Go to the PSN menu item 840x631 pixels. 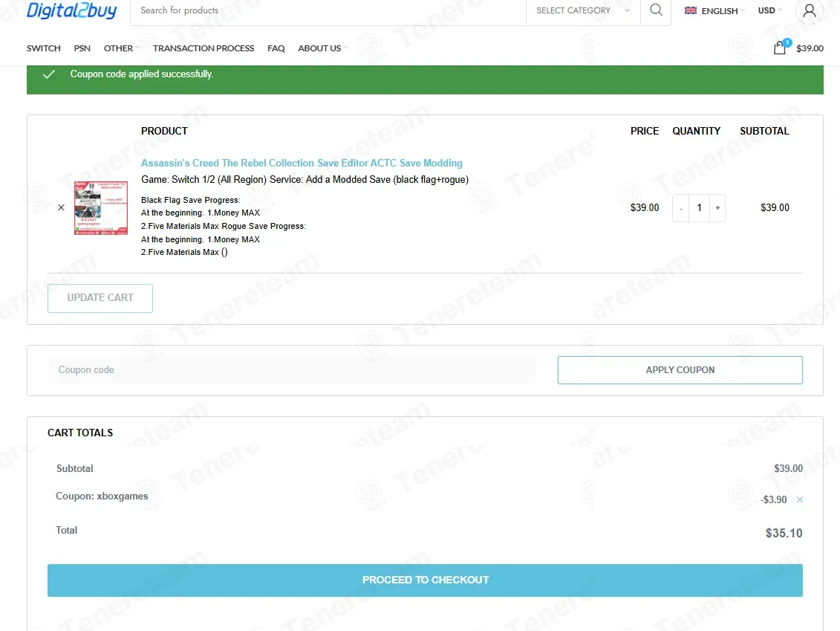pyautogui.click(x=82, y=48)
